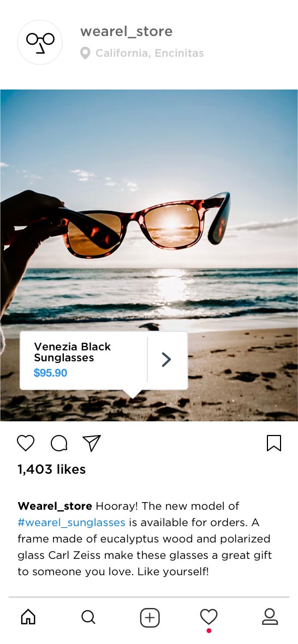298x644 pixels.
Task: Select the California, Encinitas location
Action: (150, 53)
